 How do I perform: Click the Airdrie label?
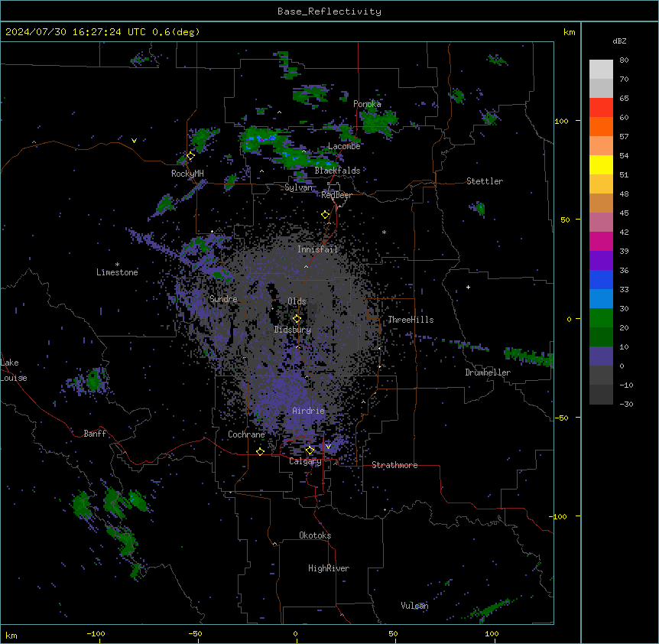click(x=309, y=411)
